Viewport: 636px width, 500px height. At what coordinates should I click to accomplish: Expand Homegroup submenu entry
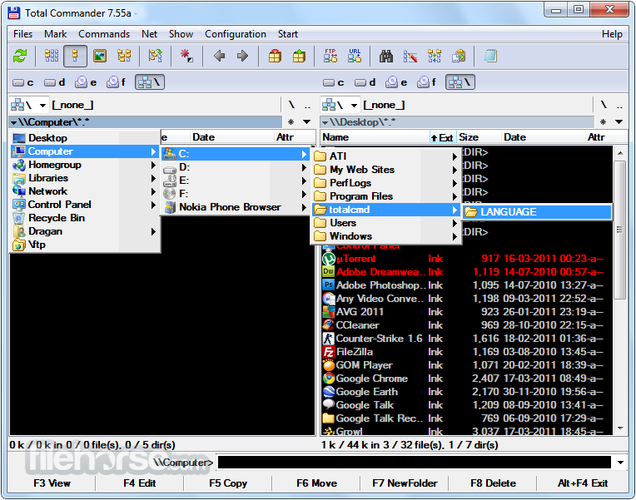(85, 165)
